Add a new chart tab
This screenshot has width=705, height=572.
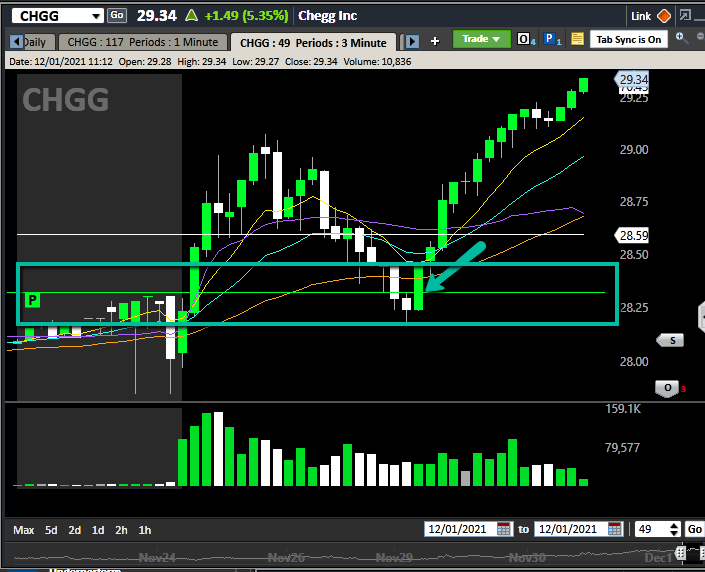tap(435, 41)
